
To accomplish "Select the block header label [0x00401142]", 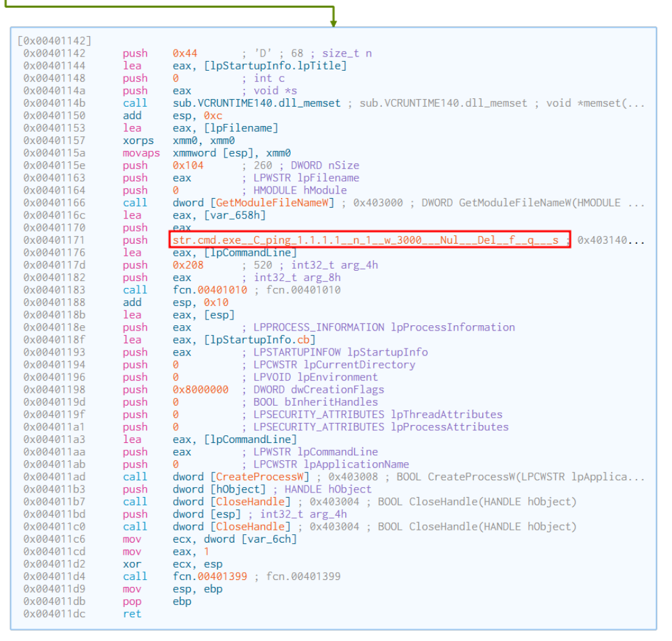I will [x=55, y=41].
